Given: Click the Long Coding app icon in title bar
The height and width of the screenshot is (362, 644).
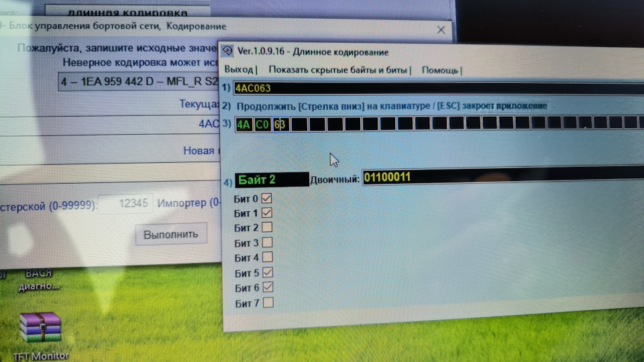Looking at the screenshot, I should 227,51.
